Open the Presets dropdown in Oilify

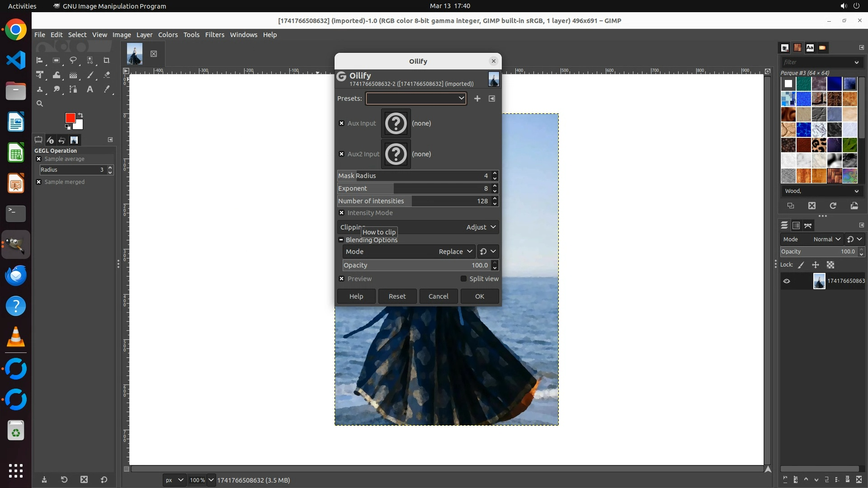pyautogui.click(x=416, y=99)
